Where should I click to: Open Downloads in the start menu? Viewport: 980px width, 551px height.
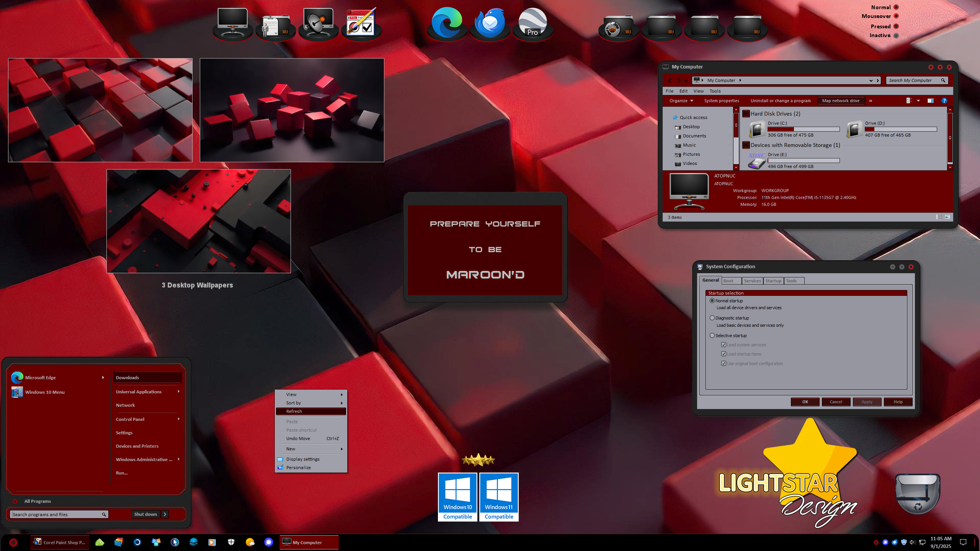tap(147, 377)
